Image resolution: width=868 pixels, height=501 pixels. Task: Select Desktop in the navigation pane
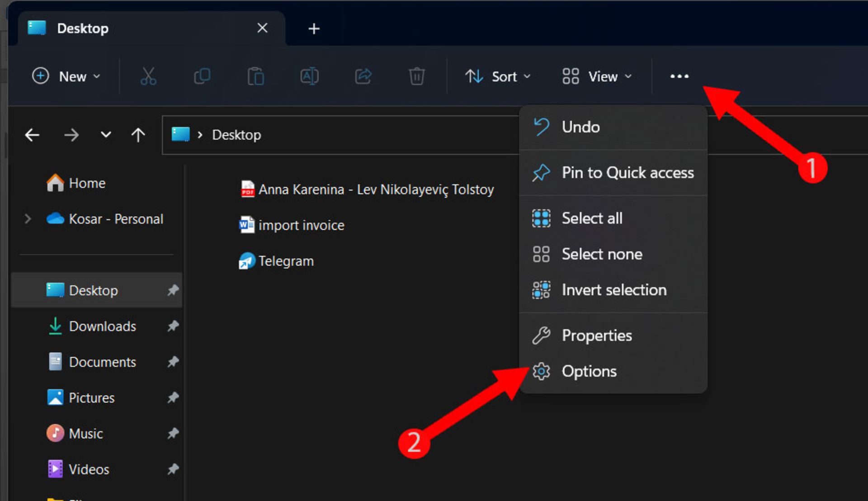(97, 290)
